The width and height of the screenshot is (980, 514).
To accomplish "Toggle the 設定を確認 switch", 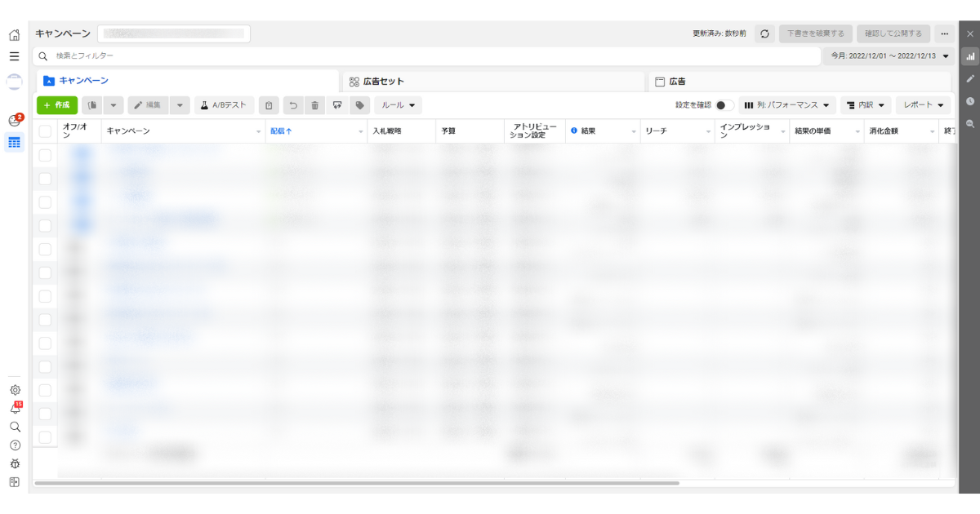I will [724, 105].
